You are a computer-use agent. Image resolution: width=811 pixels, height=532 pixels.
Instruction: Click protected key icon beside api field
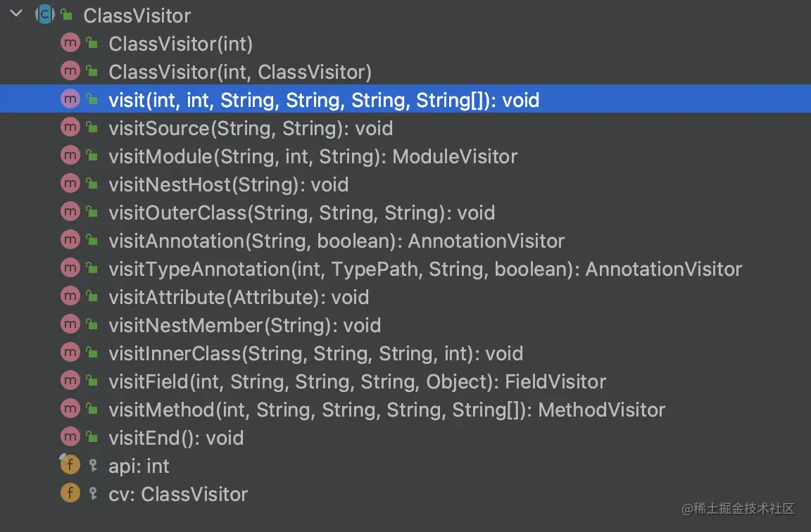pos(93,465)
